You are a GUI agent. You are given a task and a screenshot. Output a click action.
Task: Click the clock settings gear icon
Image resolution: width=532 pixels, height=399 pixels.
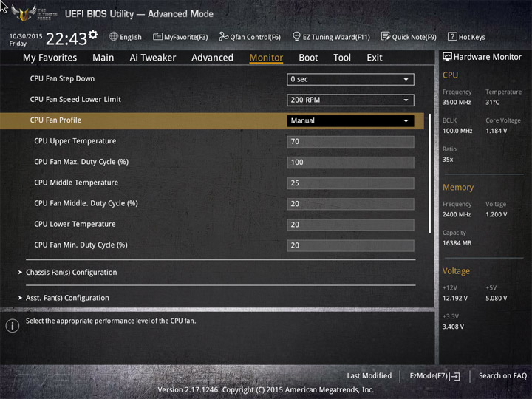(93, 34)
